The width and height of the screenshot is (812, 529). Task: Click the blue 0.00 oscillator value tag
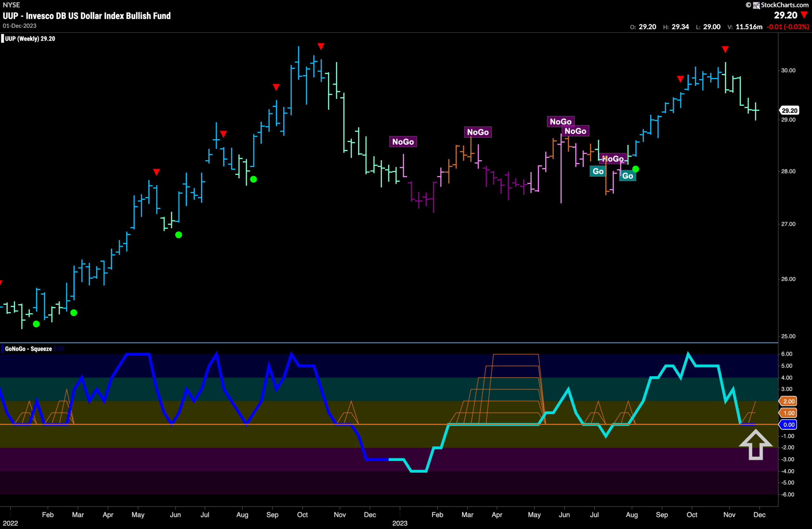pyautogui.click(x=789, y=425)
